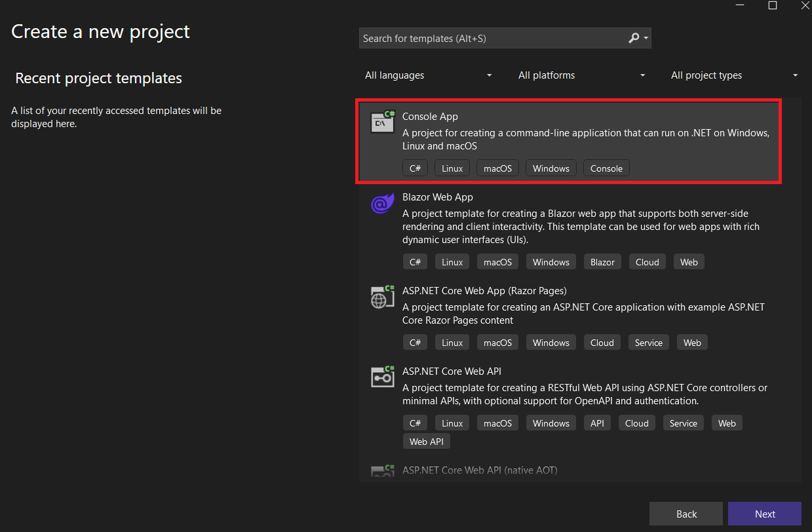Click the Service tag under Razor Pages template
Viewport: 812px width, 532px height.
[x=649, y=343]
